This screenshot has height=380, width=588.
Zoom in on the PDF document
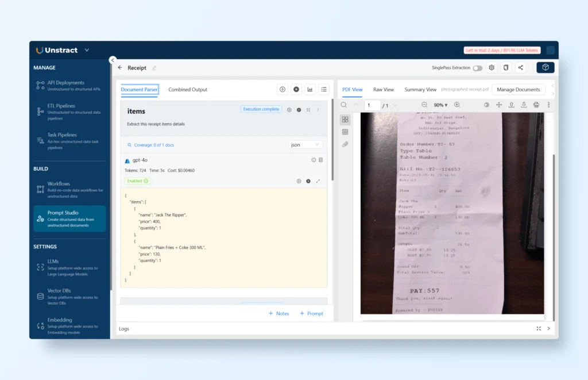457,105
